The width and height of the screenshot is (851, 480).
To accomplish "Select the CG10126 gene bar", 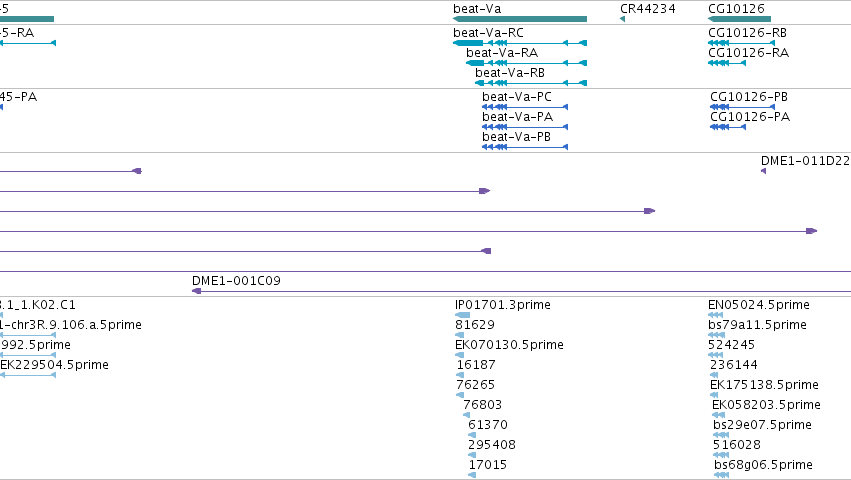I will (739, 19).
